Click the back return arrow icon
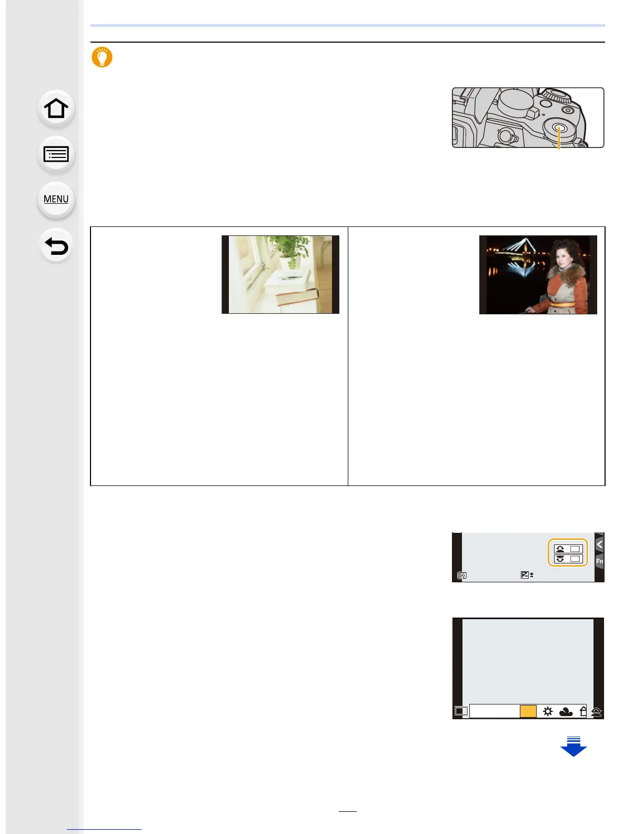This screenshot has width=644, height=834. (x=56, y=246)
